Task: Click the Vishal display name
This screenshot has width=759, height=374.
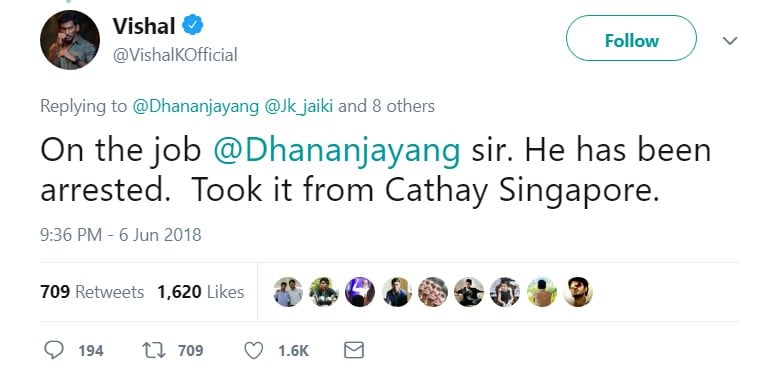Action: coord(144,25)
